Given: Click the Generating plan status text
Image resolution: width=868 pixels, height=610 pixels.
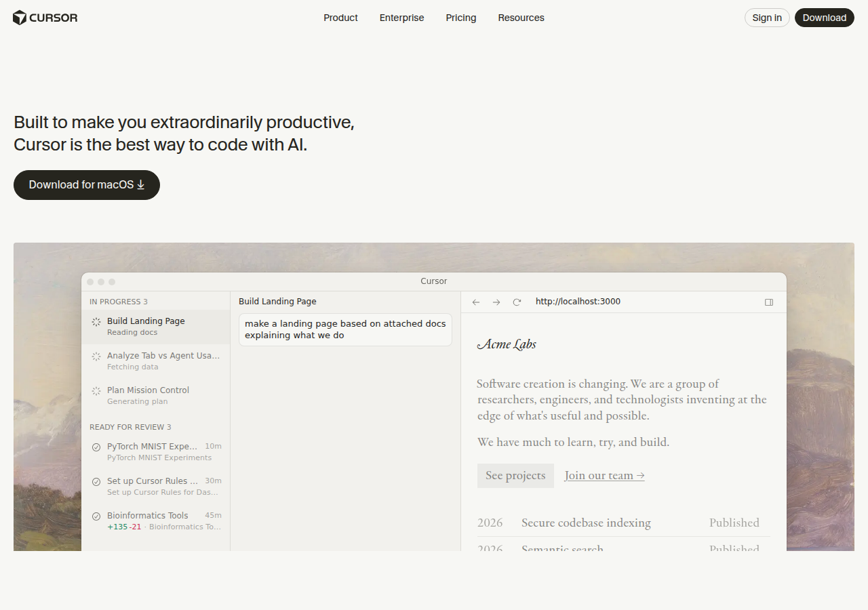Looking at the screenshot, I should [x=137, y=401].
